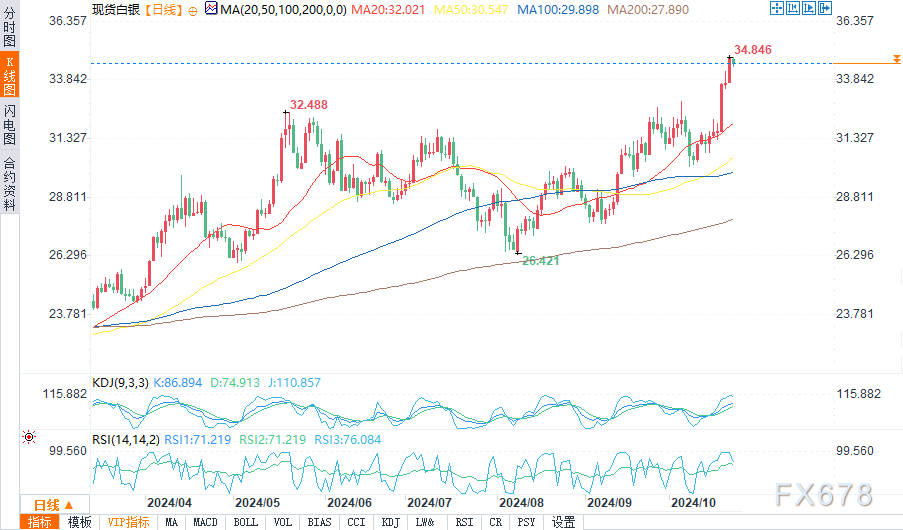This screenshot has width=903, height=530.
Task: Click the KDJ(9,3,3) panel label
Action: [120, 383]
